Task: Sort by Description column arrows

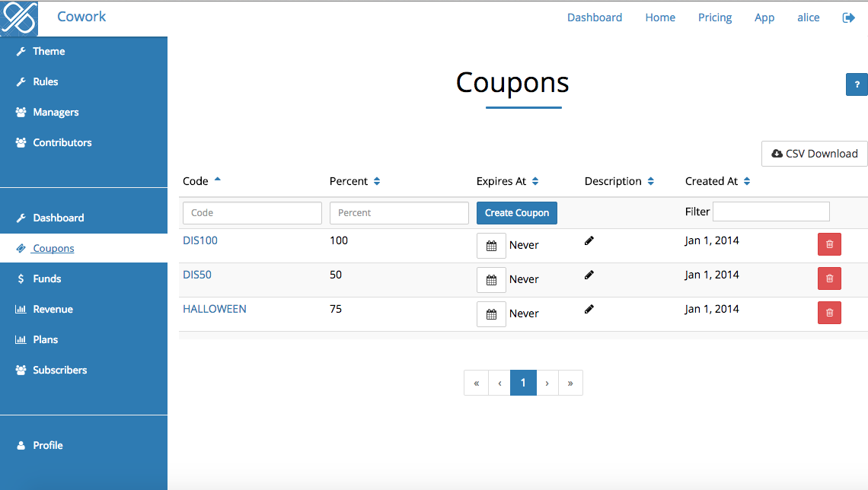Action: click(651, 181)
